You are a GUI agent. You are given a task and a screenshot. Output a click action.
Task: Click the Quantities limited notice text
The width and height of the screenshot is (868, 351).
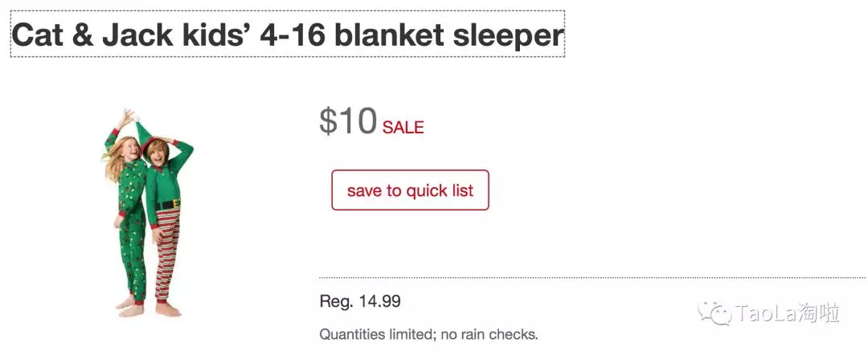pos(428,334)
